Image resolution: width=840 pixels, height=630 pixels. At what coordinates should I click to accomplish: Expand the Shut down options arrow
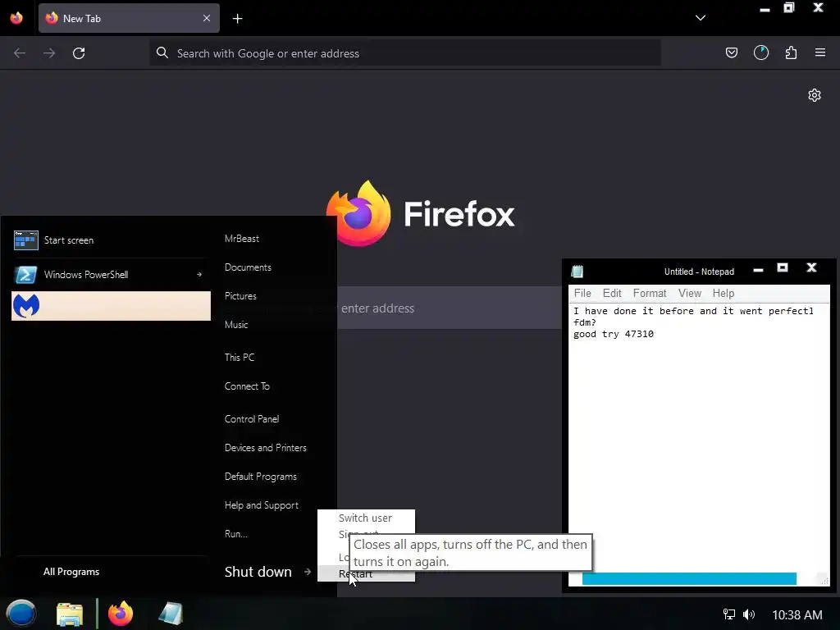click(x=308, y=572)
